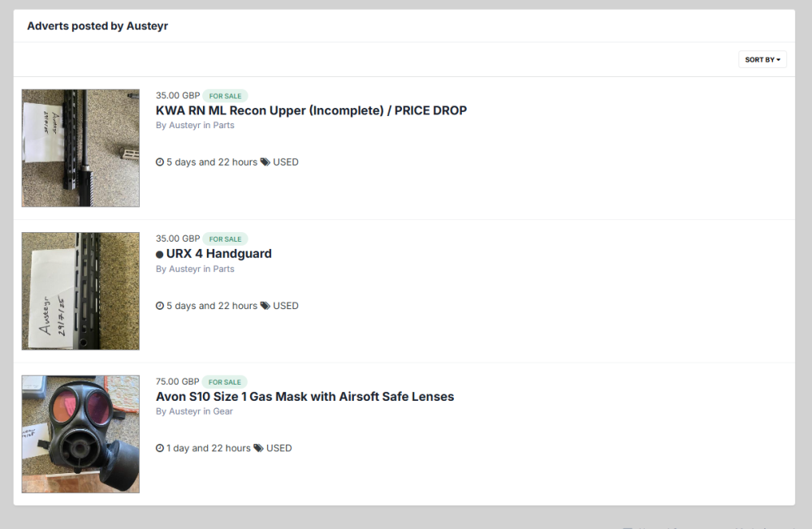Open the URX 4 Handguard advert

[x=218, y=254]
